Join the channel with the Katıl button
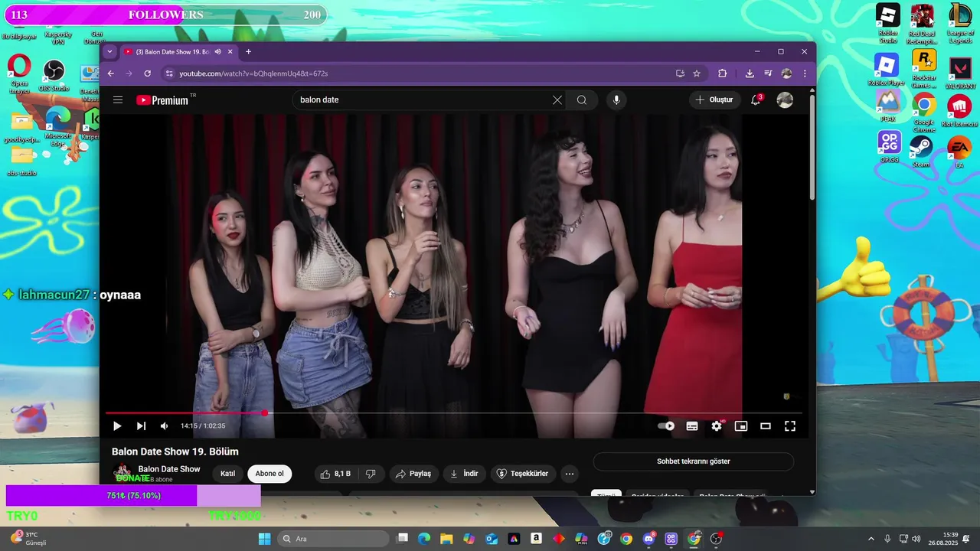The width and height of the screenshot is (980, 551). [227, 474]
